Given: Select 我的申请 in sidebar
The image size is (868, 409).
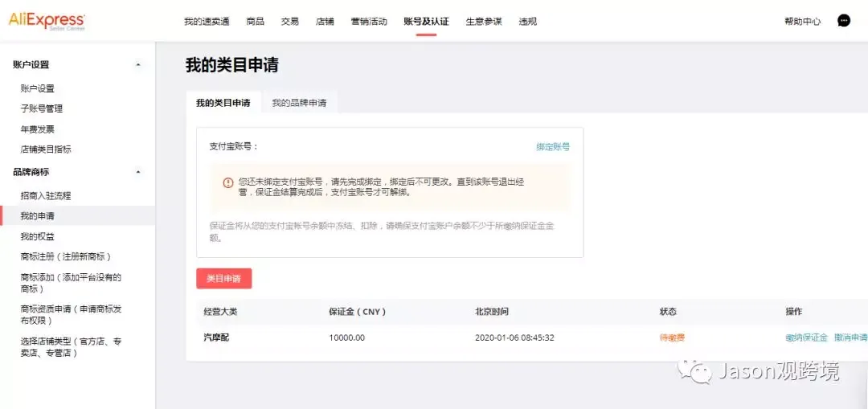Looking at the screenshot, I should 38,216.
